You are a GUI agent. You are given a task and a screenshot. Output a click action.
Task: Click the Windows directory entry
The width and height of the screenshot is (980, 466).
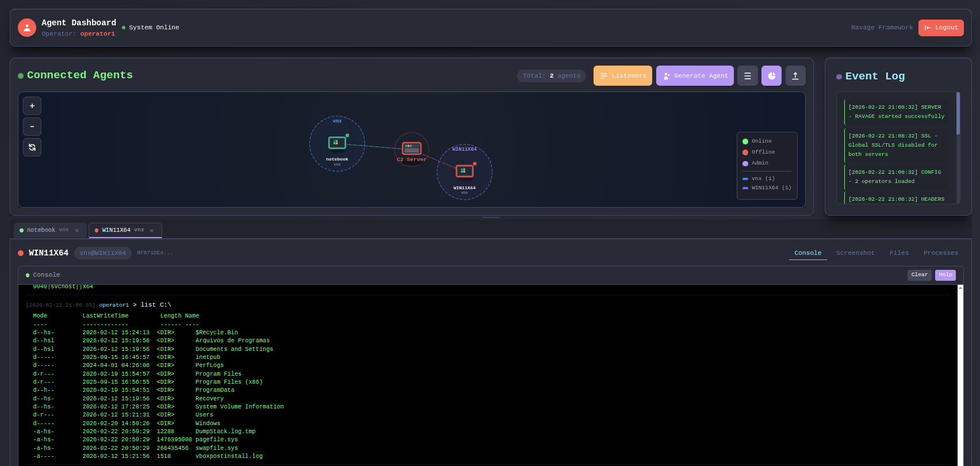click(208, 423)
